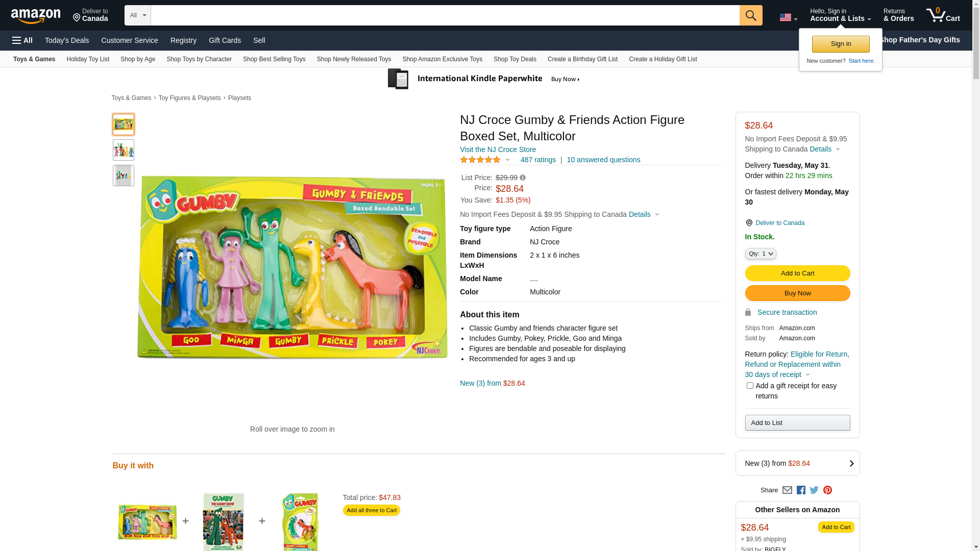Viewport: 980px width, 551px height.
Task: Expand the search category All dropdown
Action: (137, 15)
